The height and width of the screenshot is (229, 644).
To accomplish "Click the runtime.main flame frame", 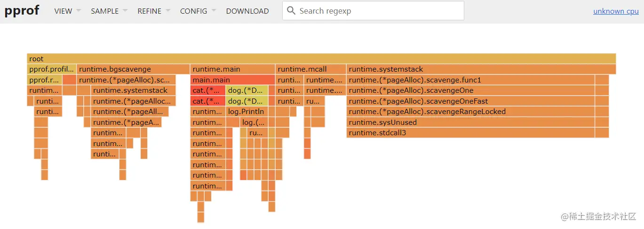I will 232,69.
